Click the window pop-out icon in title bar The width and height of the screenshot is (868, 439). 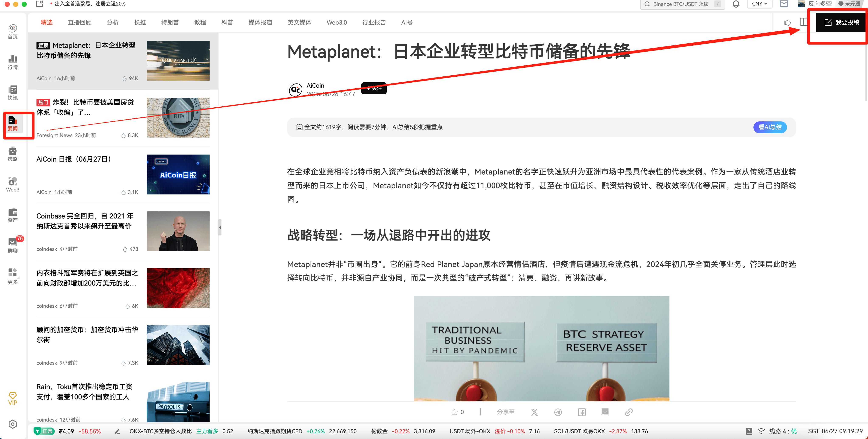point(39,4)
